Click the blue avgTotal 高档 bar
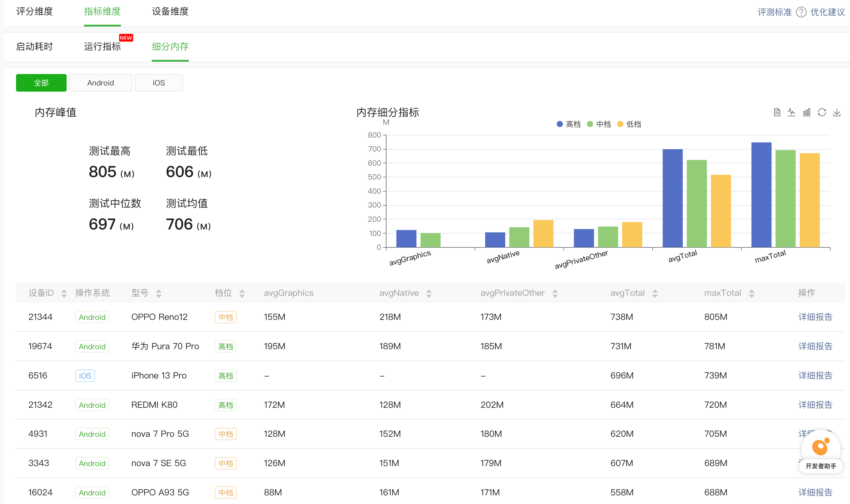The height and width of the screenshot is (504, 850). [672, 198]
